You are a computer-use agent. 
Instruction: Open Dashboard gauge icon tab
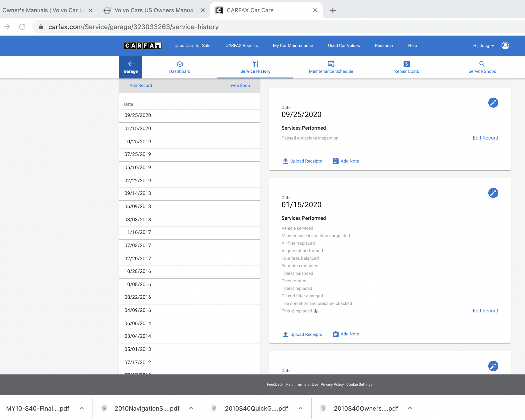coord(180,67)
